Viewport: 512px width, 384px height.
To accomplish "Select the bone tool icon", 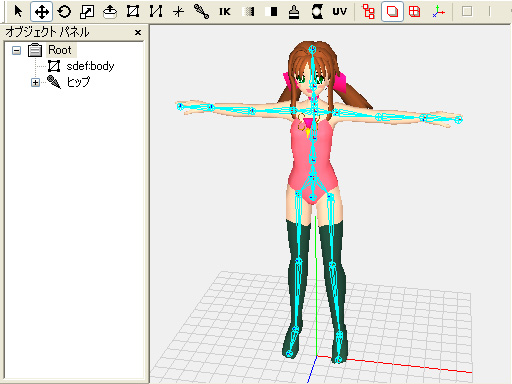I will click(x=201, y=12).
